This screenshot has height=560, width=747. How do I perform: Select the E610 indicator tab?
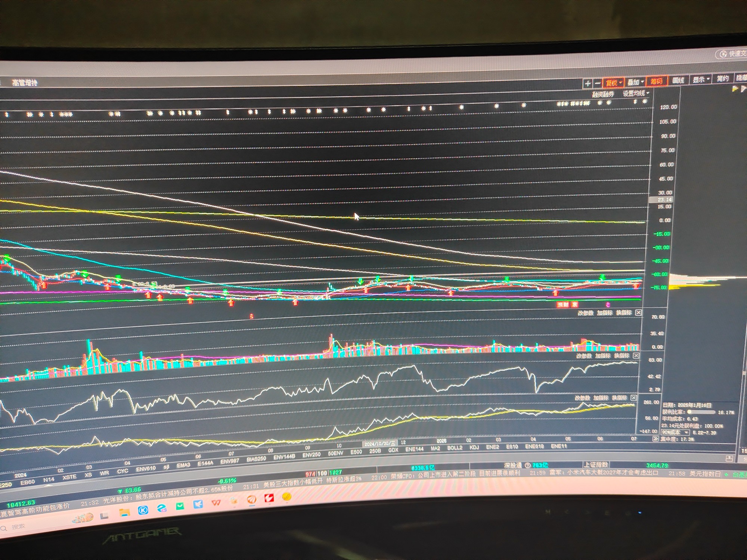(512, 447)
